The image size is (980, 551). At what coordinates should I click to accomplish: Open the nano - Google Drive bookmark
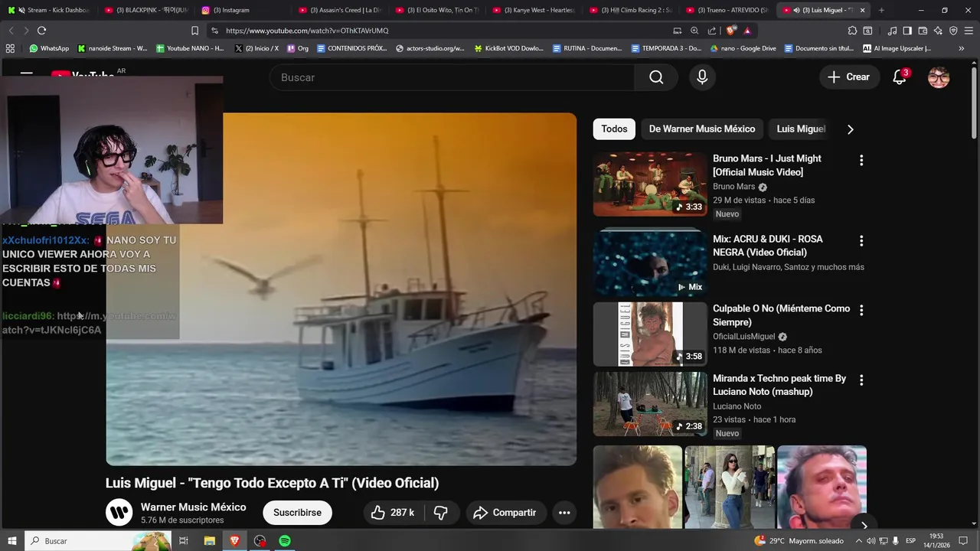tap(743, 48)
